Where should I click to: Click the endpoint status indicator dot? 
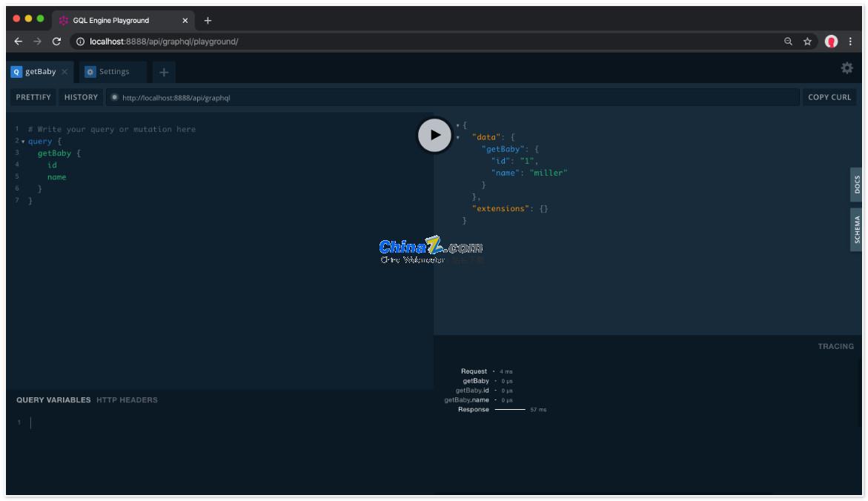pos(115,97)
